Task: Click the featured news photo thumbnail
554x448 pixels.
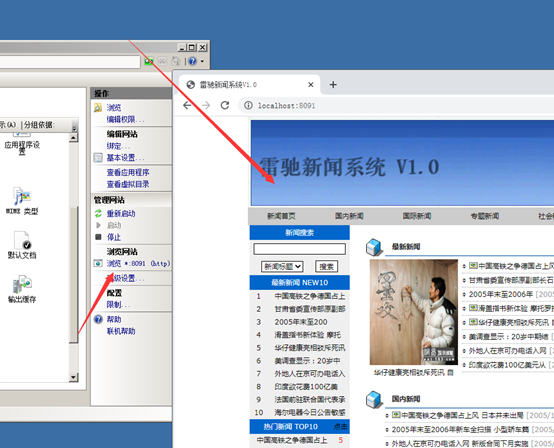Action: pos(414,312)
